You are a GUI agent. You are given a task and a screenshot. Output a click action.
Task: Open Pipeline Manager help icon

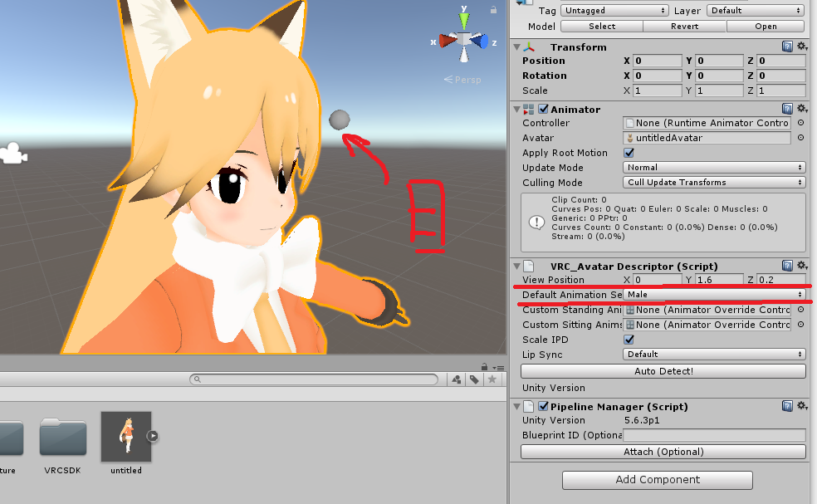787,406
